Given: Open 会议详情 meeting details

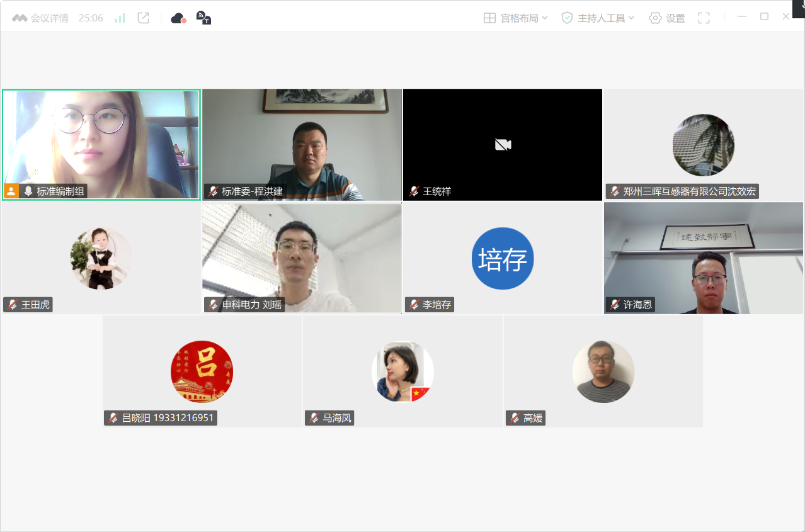Looking at the screenshot, I should click(x=40, y=18).
